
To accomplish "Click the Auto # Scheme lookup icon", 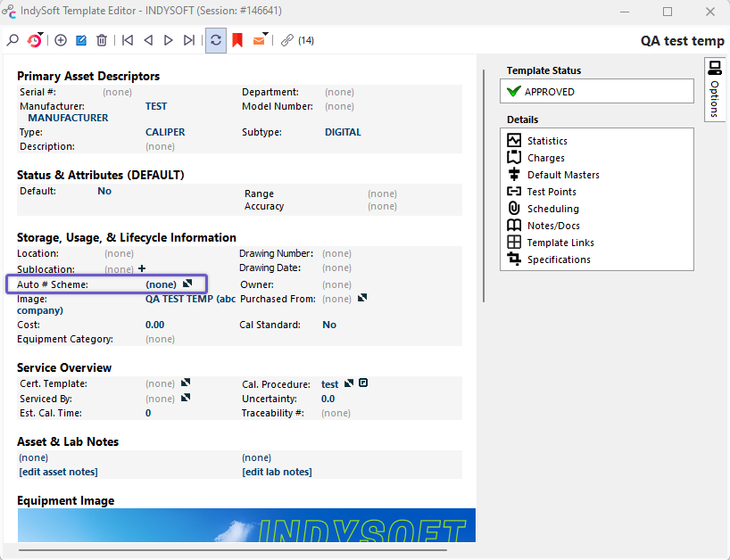I will pos(187,284).
